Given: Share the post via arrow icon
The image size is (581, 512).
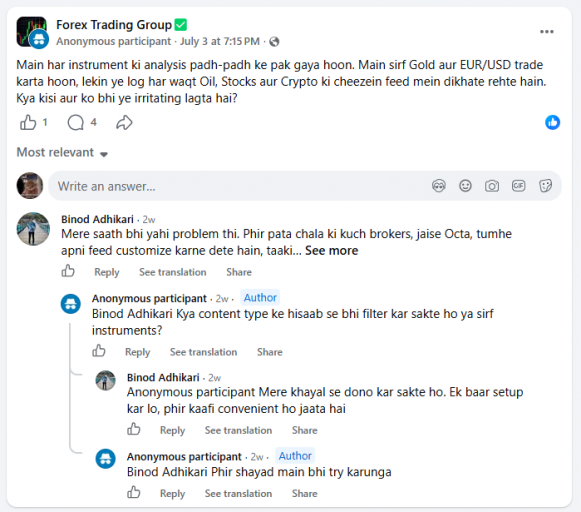Looking at the screenshot, I should click(124, 123).
